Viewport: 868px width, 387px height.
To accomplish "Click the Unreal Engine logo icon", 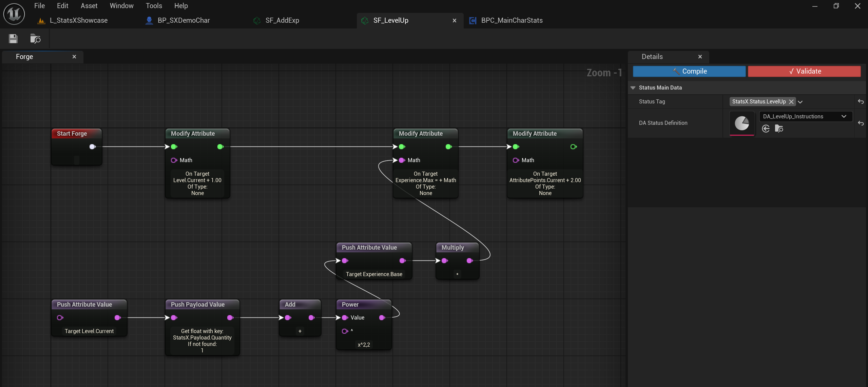I will (14, 14).
